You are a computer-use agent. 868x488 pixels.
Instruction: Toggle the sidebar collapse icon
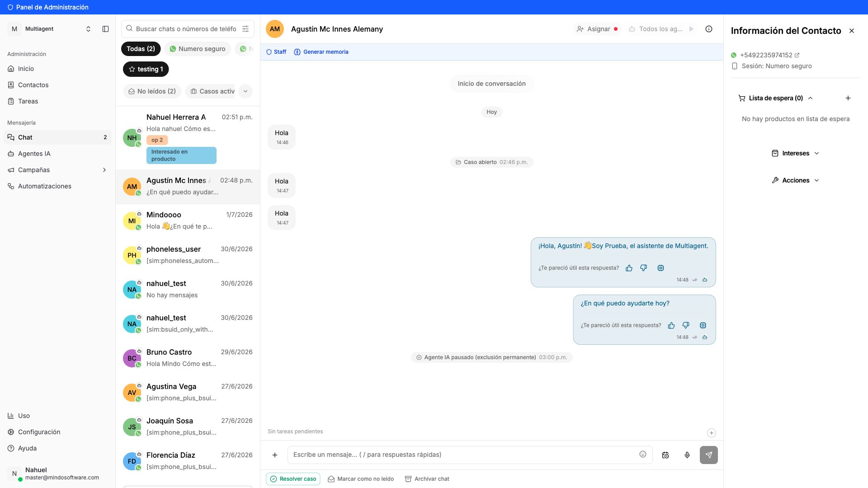tap(105, 29)
